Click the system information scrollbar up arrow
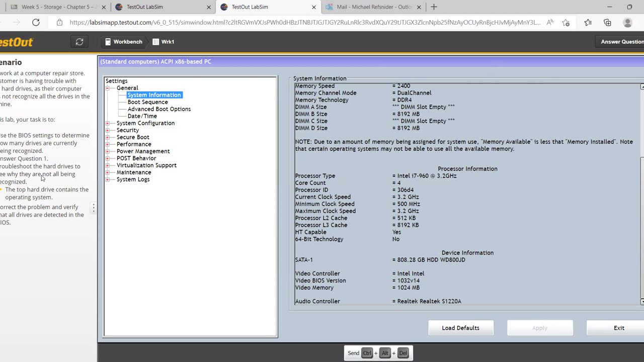Viewport: 644px width, 362px height. (x=642, y=87)
